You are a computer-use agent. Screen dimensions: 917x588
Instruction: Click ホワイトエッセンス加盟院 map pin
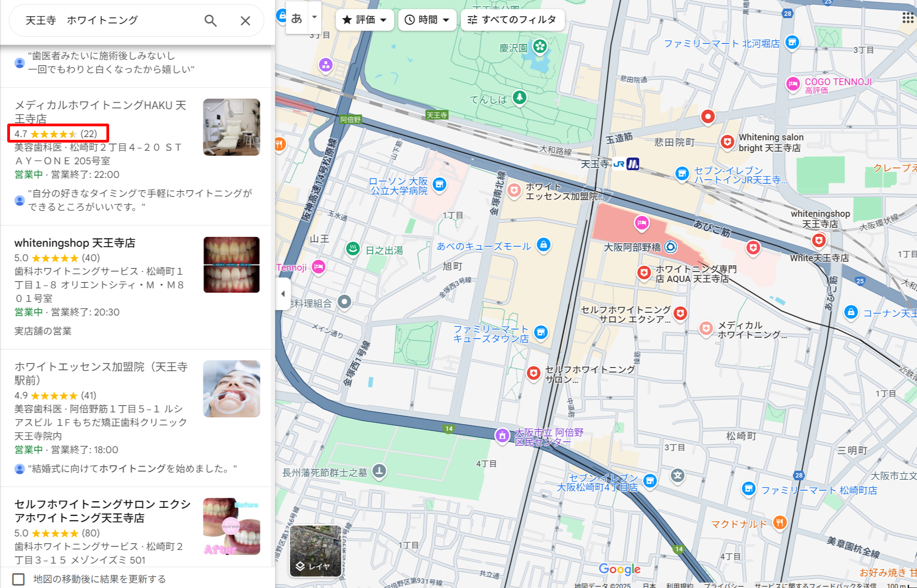514,191
